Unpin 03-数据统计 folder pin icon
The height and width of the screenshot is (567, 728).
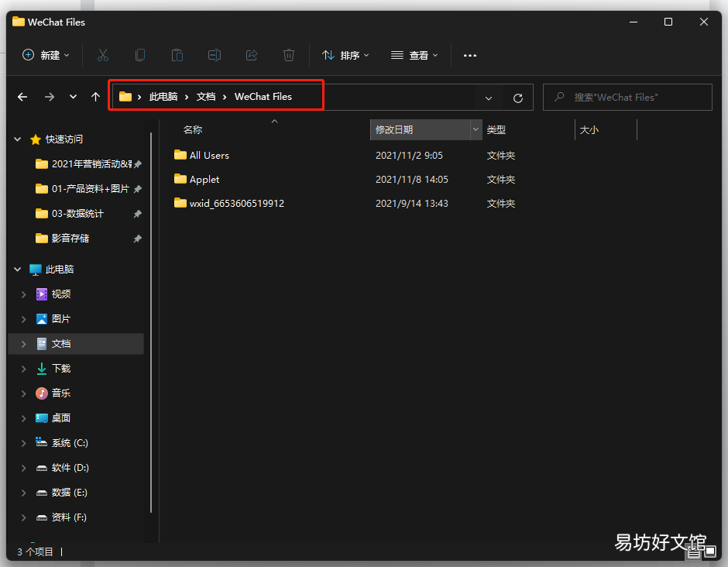137,214
